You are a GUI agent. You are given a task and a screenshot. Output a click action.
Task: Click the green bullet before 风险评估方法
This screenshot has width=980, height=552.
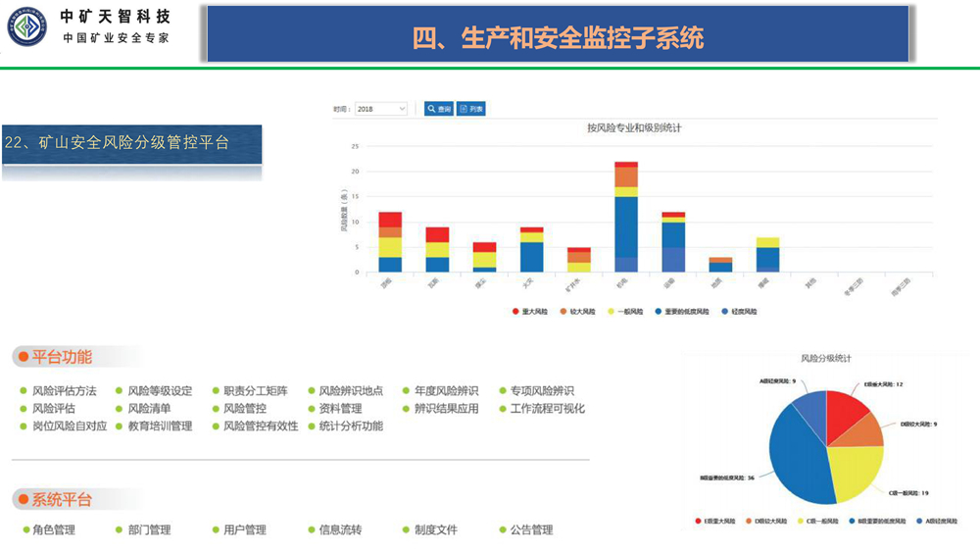pos(24,391)
